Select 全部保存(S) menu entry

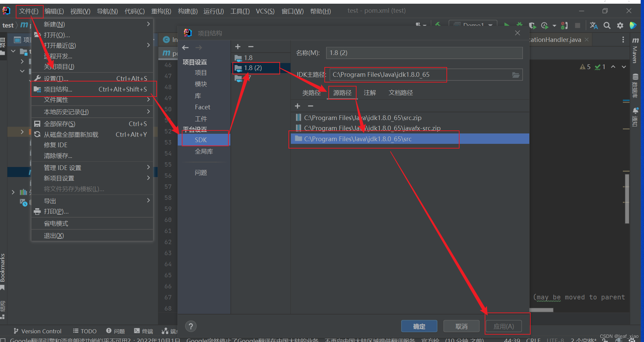92,124
